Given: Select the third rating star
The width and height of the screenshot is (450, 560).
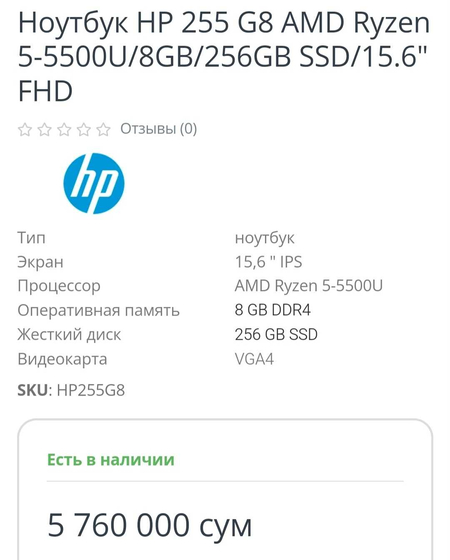Looking at the screenshot, I should 64,129.
